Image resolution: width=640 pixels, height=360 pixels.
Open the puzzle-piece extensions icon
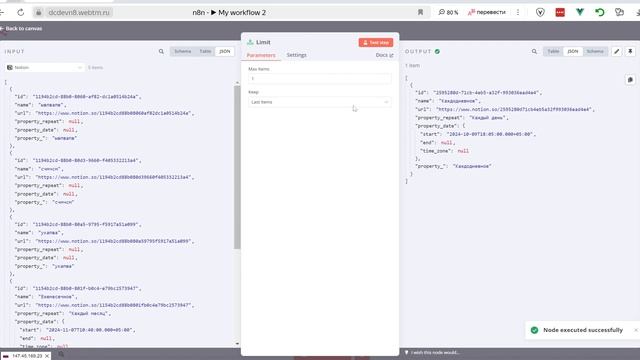click(x=620, y=12)
